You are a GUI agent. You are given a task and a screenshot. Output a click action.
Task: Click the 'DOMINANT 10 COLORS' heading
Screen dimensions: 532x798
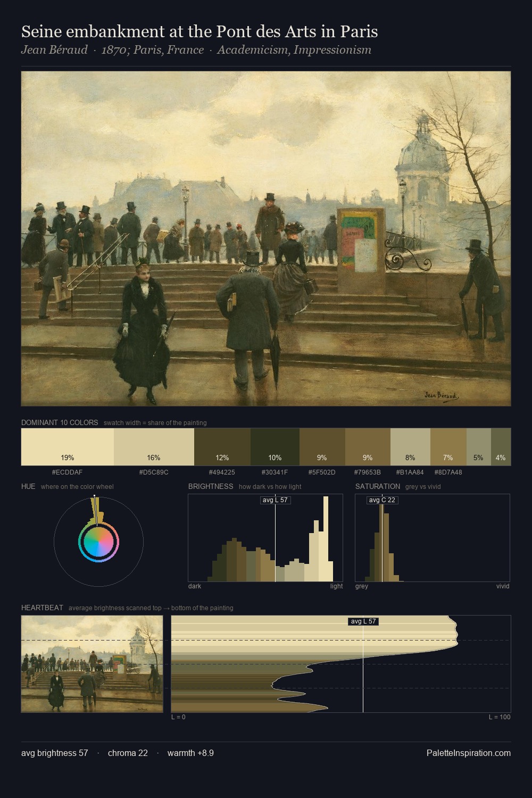pyautogui.click(x=60, y=422)
